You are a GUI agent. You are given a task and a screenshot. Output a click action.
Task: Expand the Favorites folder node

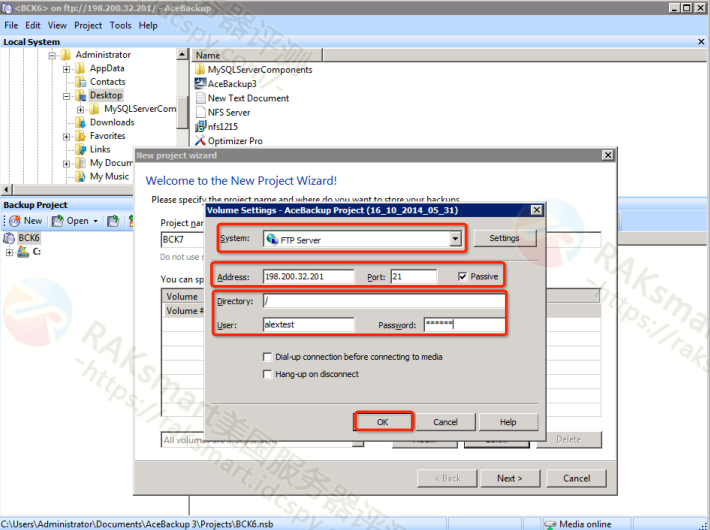pos(66,136)
